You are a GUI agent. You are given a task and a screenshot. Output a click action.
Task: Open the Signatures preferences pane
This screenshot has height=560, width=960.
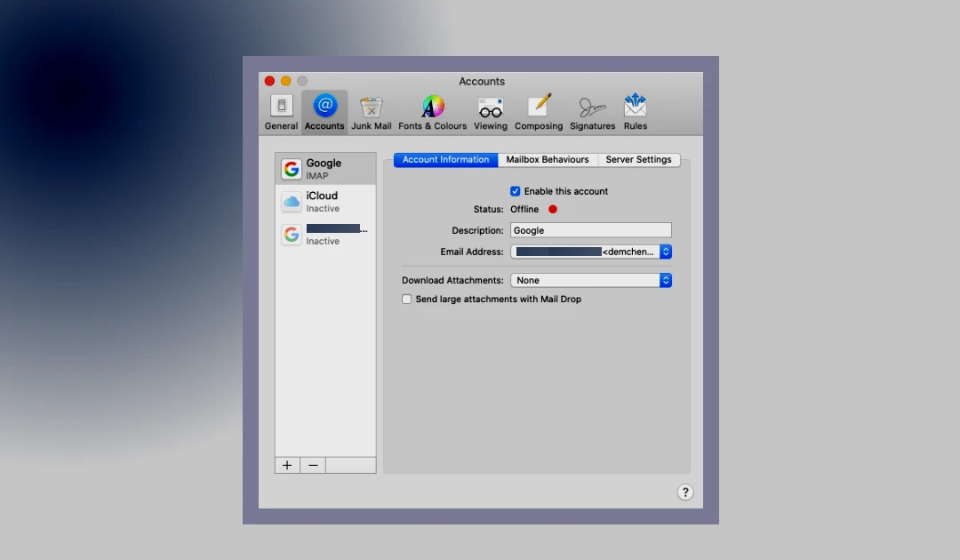click(x=592, y=113)
